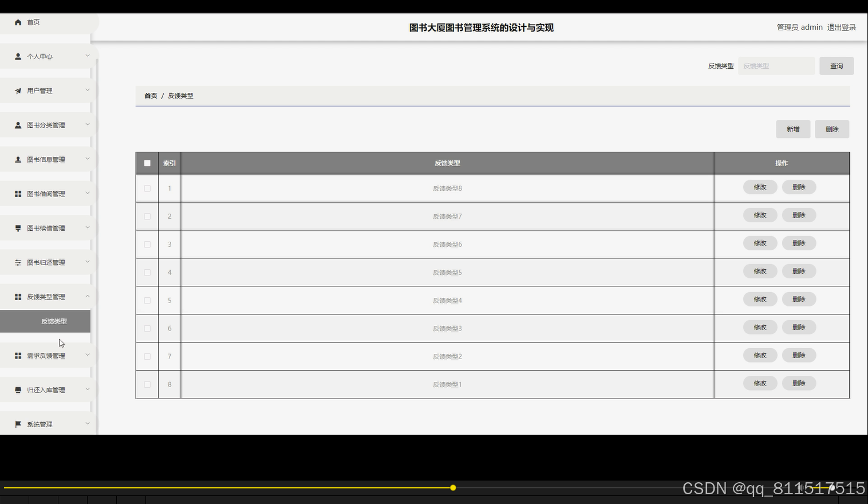
Task: Click the 反馈类型4 table cell
Action: [x=447, y=301]
